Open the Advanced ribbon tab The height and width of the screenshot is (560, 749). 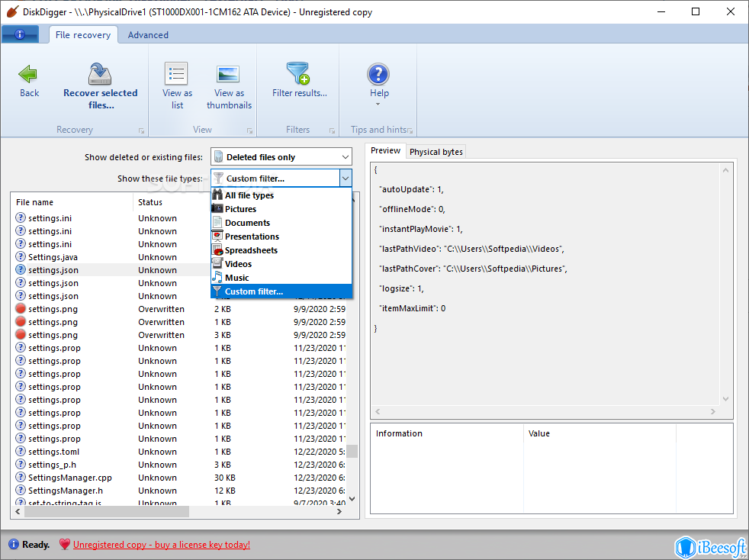[x=148, y=35]
